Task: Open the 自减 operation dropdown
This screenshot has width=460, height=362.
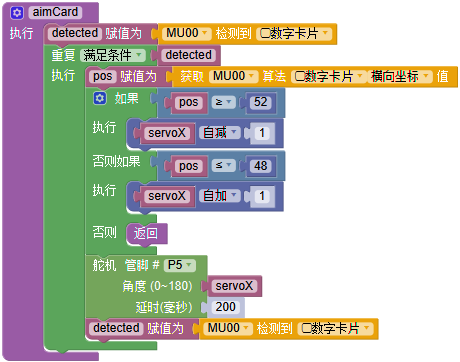Action: (x=220, y=133)
